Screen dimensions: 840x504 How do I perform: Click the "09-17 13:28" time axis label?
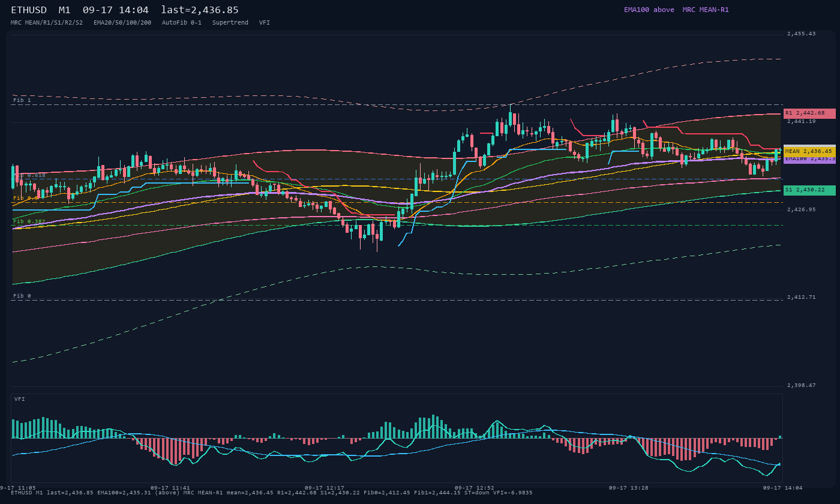point(628,488)
